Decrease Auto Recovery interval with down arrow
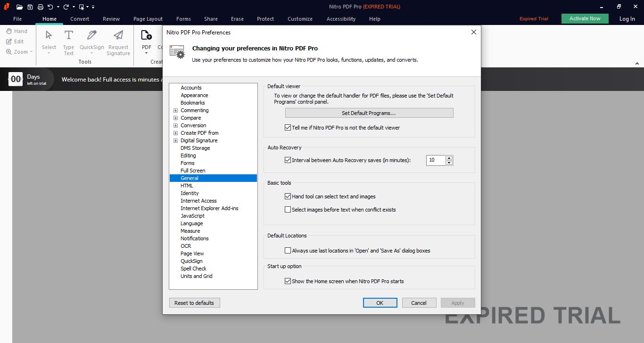Image resolution: width=644 pixels, height=343 pixels. click(449, 163)
